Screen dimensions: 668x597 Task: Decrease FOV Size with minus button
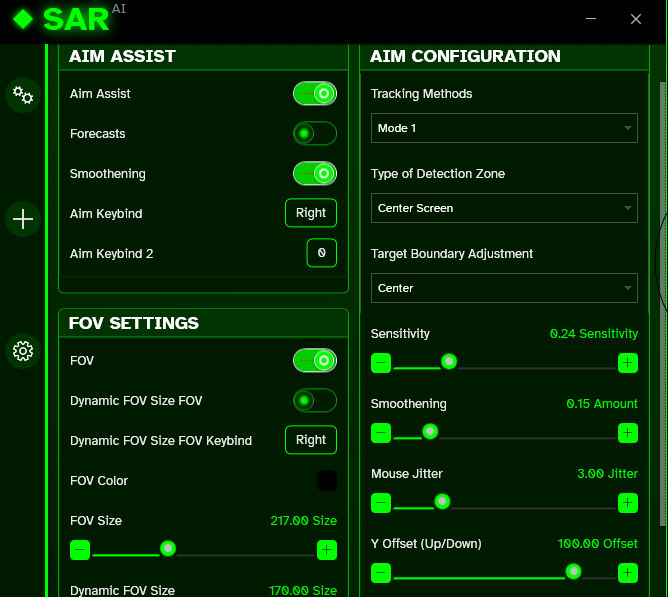(x=80, y=550)
